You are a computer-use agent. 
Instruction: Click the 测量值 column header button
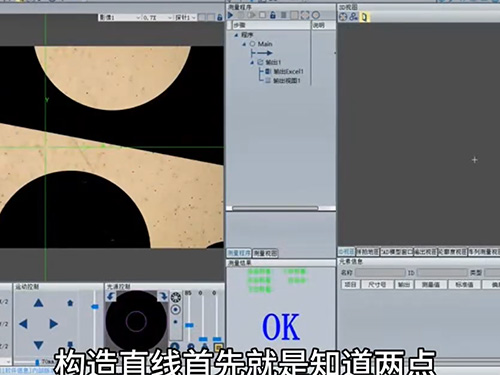[x=430, y=284]
